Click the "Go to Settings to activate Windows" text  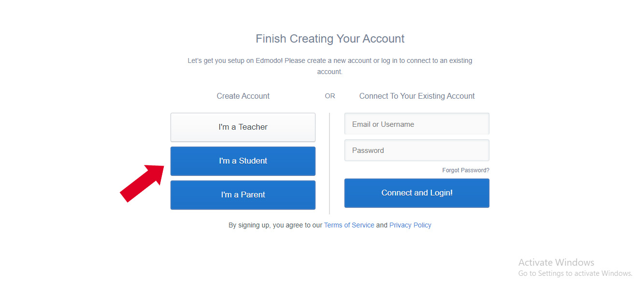click(x=575, y=273)
